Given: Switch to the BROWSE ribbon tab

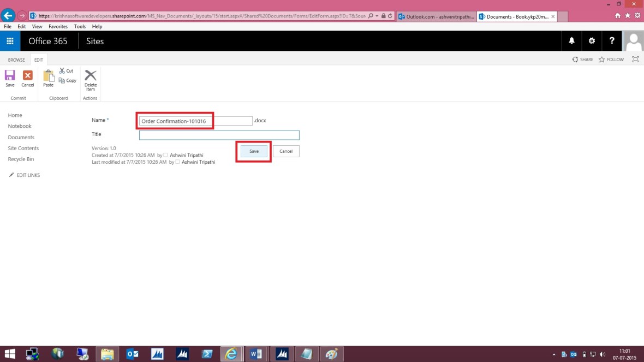Looking at the screenshot, I should [x=16, y=60].
